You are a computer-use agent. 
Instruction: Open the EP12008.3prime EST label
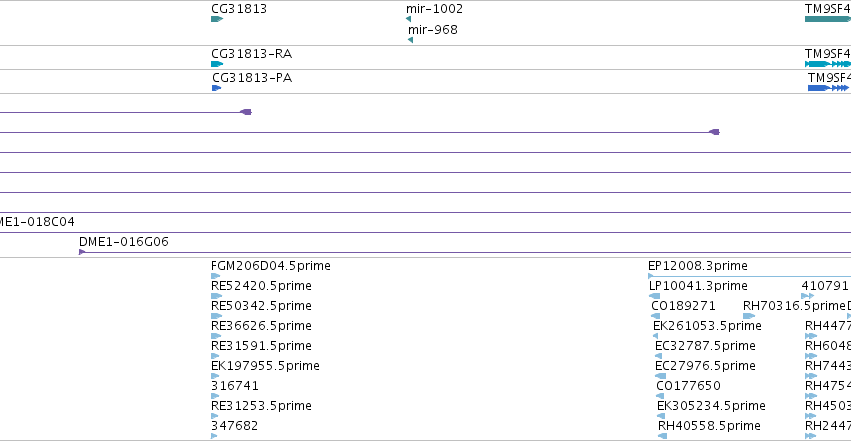click(697, 266)
